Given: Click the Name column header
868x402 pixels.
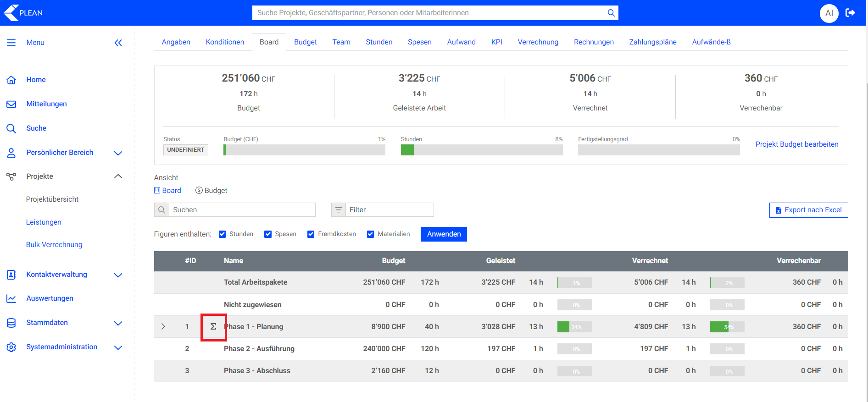Looking at the screenshot, I should pyautogui.click(x=234, y=261).
